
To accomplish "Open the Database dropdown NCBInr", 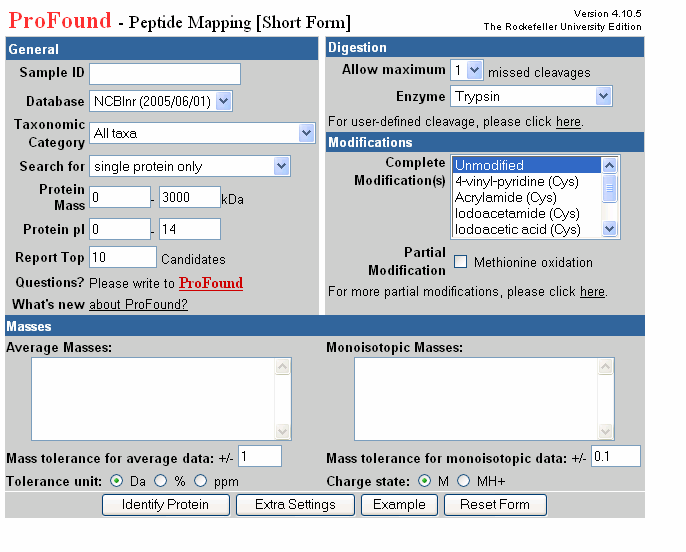I will click(161, 101).
